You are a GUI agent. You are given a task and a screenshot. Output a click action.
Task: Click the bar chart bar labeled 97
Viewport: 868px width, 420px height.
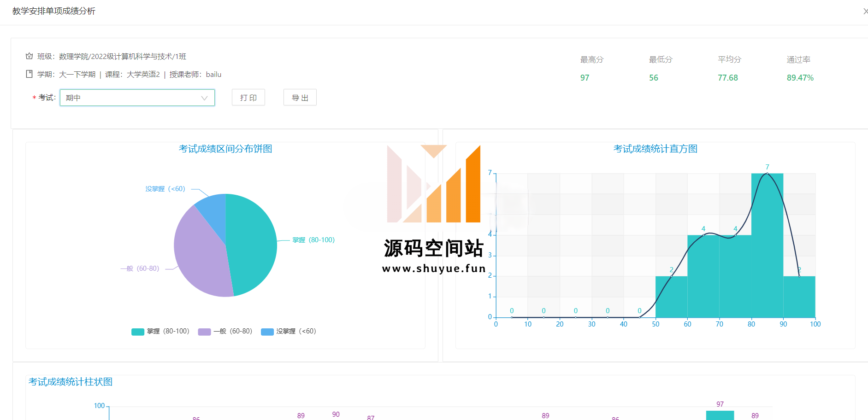[x=720, y=415]
